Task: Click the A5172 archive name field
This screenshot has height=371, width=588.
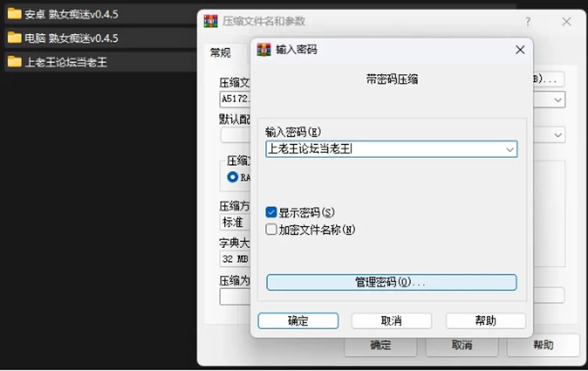Action: point(235,99)
